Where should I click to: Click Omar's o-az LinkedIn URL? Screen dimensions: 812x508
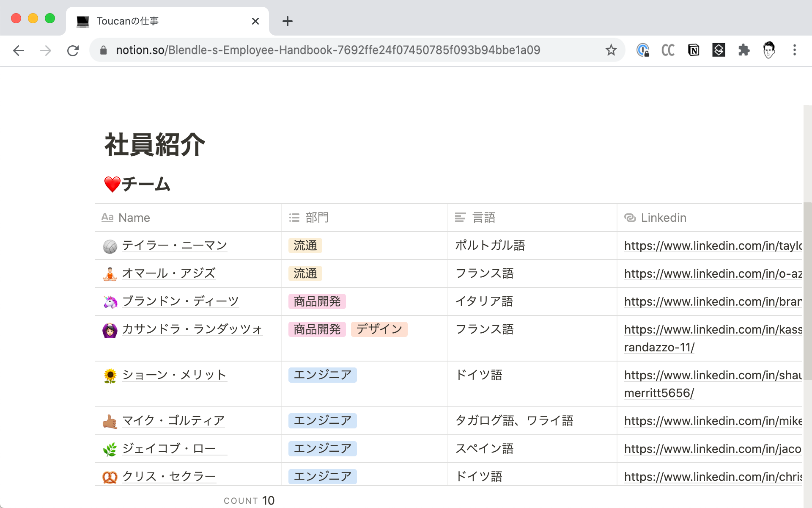pos(713,274)
